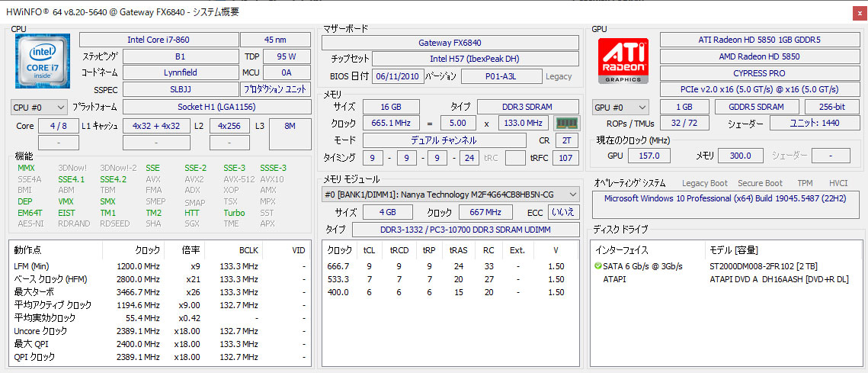Select the Uncore クロック row
This screenshot has width=868, height=373.
point(159,331)
